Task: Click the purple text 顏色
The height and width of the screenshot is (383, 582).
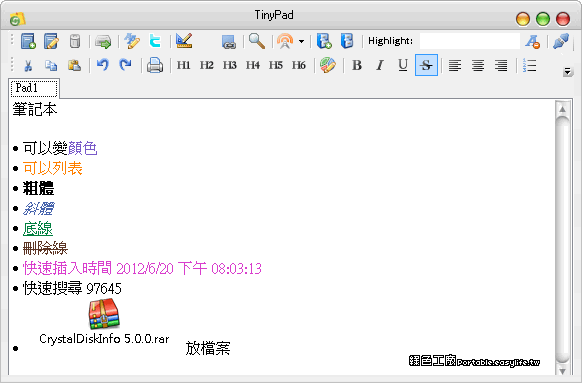Action: (x=82, y=148)
